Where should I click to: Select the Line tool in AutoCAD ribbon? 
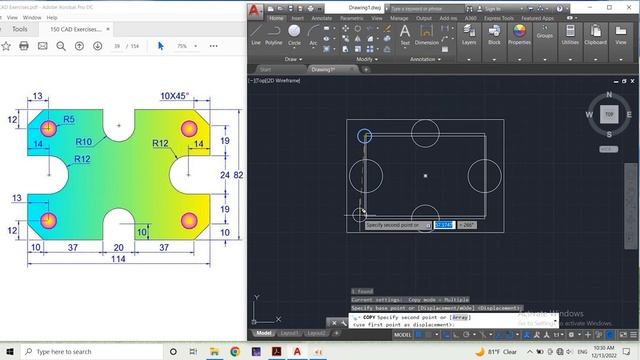click(256, 35)
